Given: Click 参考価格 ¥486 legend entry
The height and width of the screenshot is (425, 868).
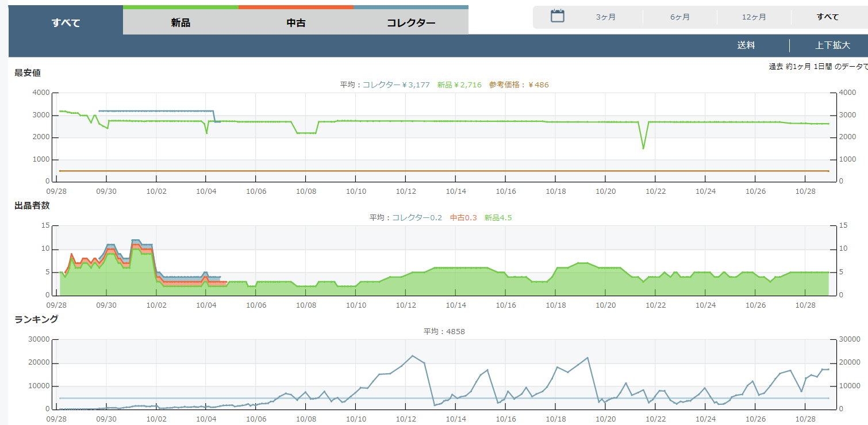Looking at the screenshot, I should 519,85.
